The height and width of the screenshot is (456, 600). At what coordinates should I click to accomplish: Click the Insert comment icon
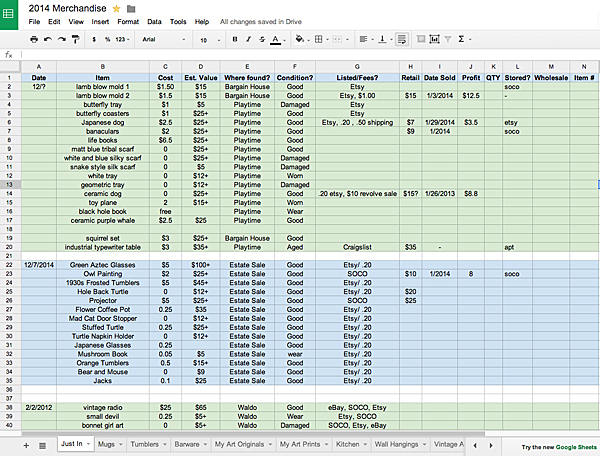(421, 39)
